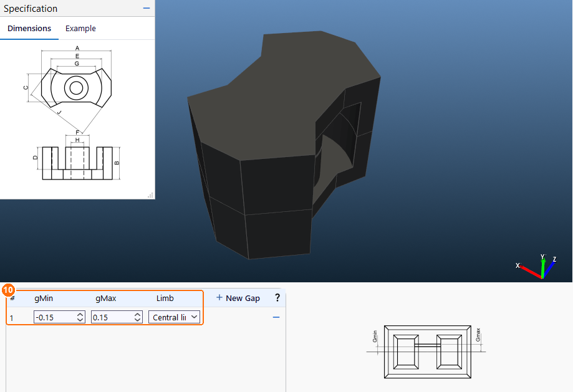
Task: Open the Limb dropdown for gap 1
Action: coord(175,317)
